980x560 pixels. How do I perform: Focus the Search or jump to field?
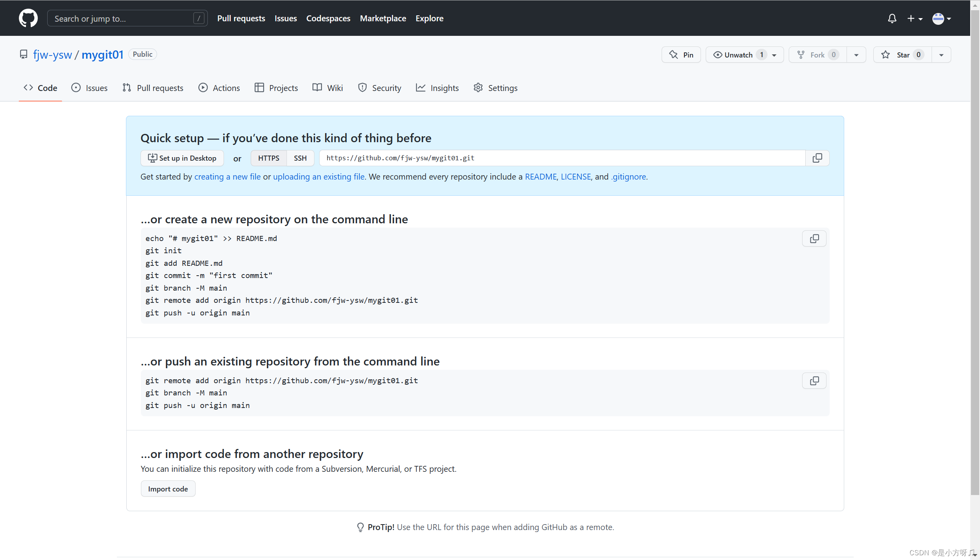127,19
